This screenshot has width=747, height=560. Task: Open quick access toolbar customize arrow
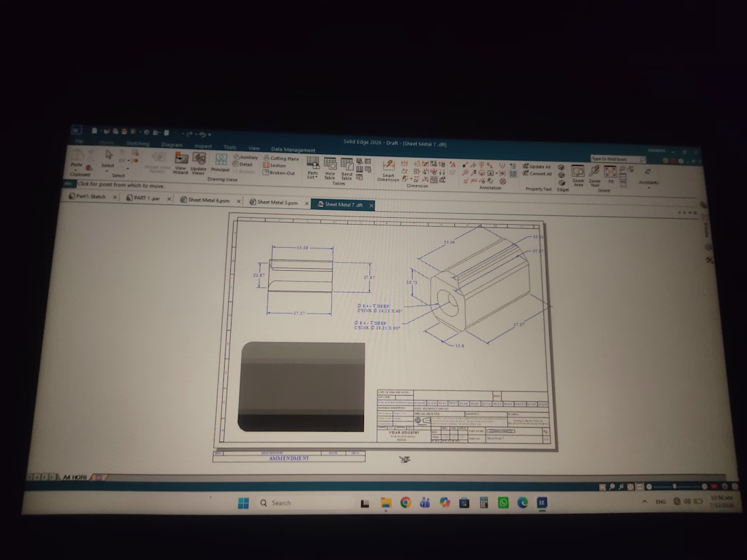coord(209,135)
